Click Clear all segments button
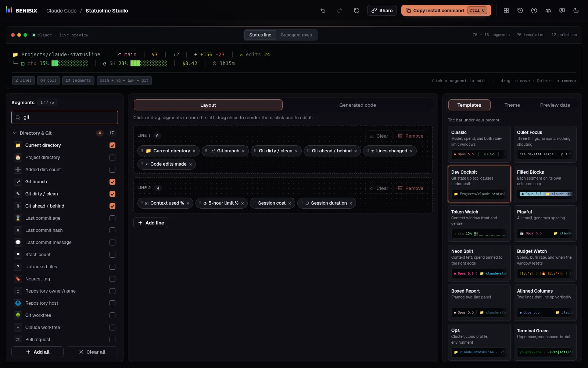This screenshot has width=588, height=368. pos(92,352)
